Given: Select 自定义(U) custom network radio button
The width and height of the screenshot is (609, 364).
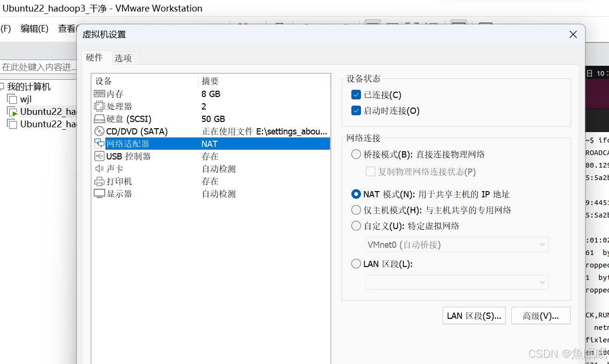Looking at the screenshot, I should pyautogui.click(x=356, y=226).
